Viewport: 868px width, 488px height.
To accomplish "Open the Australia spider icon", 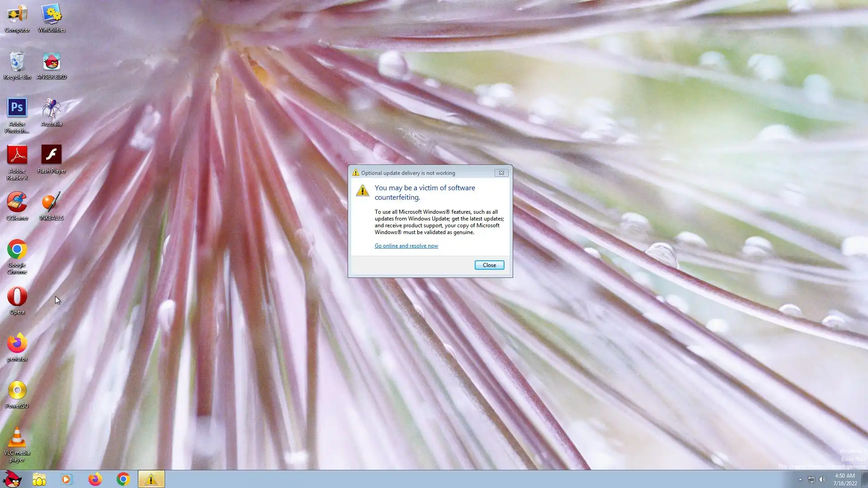I will [52, 108].
